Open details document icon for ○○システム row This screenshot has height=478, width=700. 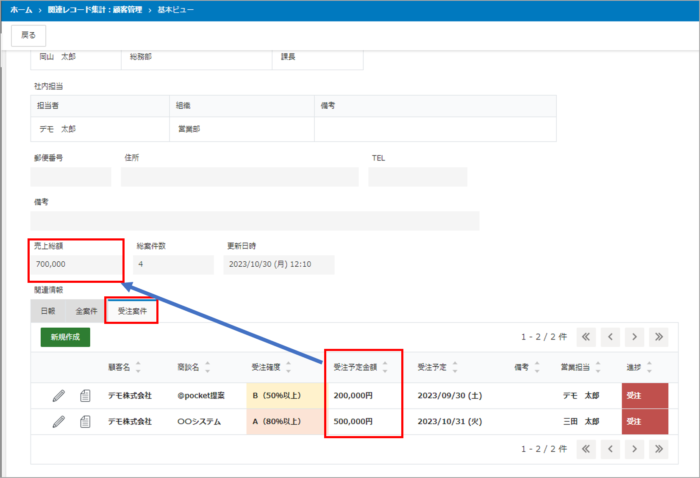pos(85,422)
